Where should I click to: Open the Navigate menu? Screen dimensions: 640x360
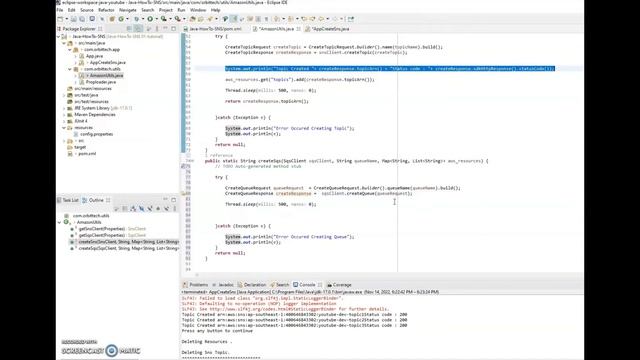click(x=128, y=10)
